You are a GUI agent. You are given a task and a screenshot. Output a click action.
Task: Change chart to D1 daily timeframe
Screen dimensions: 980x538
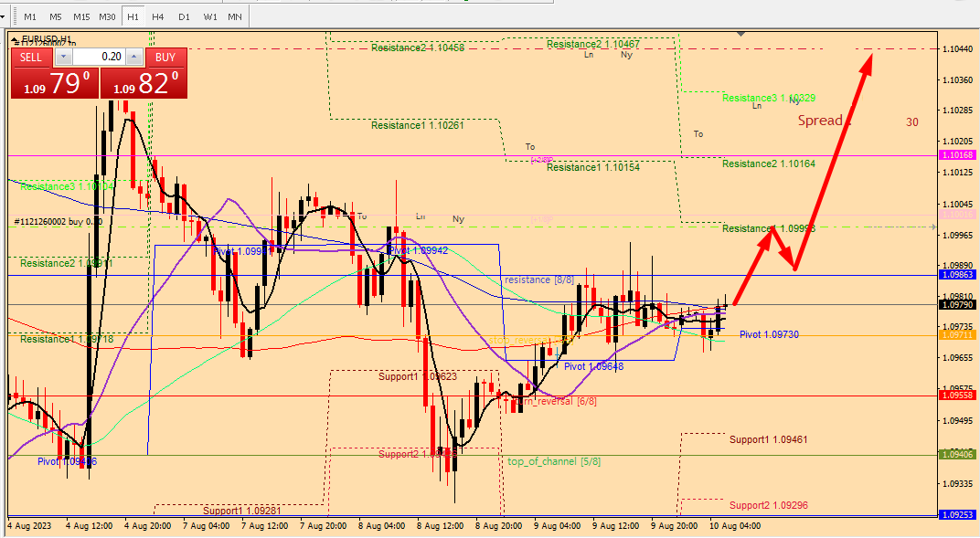pos(184,16)
